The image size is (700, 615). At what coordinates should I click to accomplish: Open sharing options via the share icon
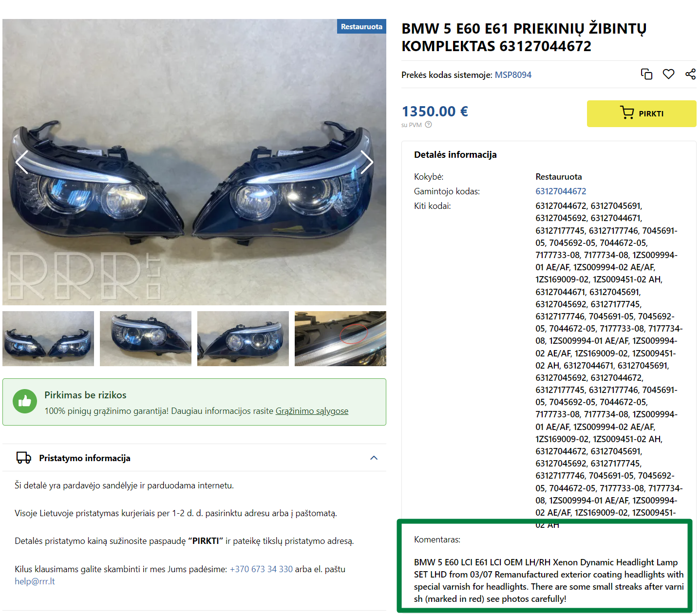[x=690, y=74]
